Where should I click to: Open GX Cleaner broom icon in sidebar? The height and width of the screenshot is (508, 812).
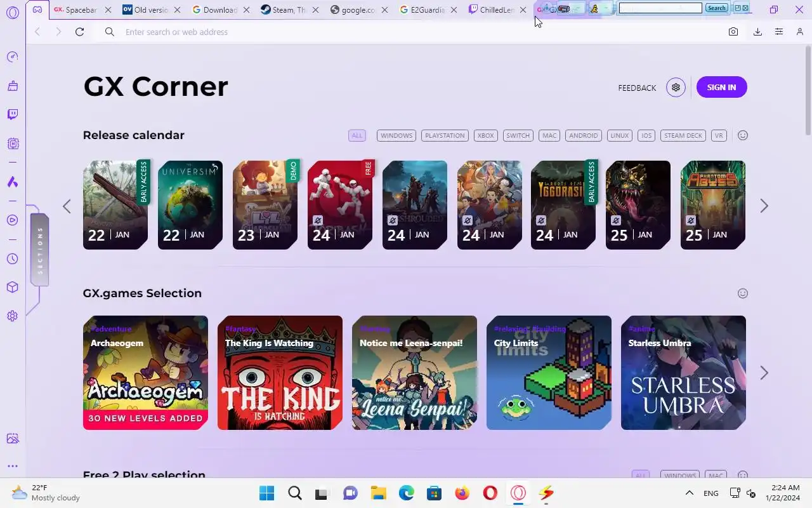[x=12, y=86]
